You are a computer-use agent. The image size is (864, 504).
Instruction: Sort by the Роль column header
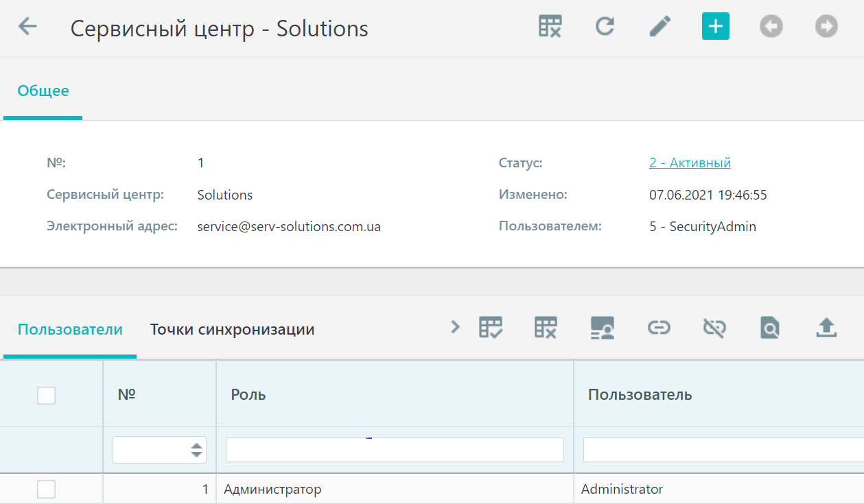pos(248,394)
